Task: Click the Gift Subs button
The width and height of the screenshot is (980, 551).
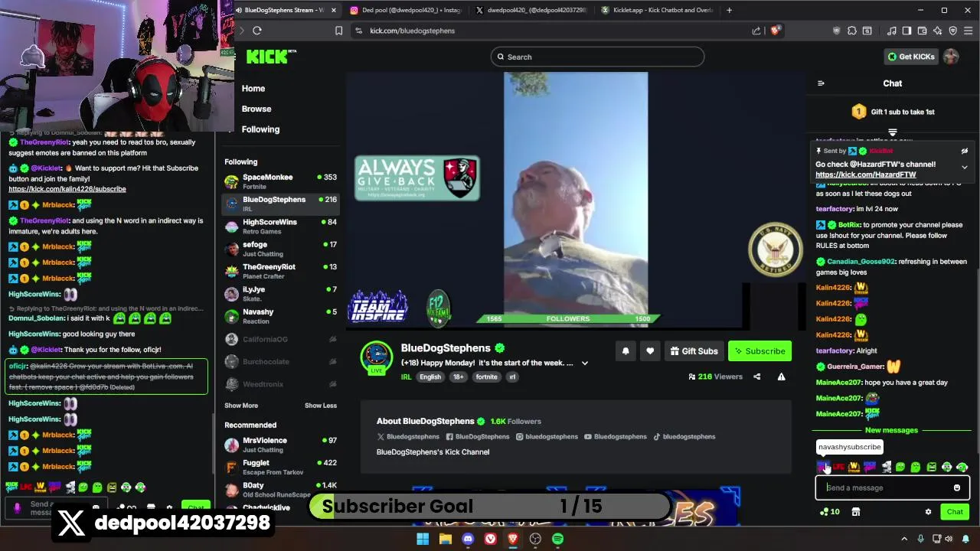Action: 694,351
